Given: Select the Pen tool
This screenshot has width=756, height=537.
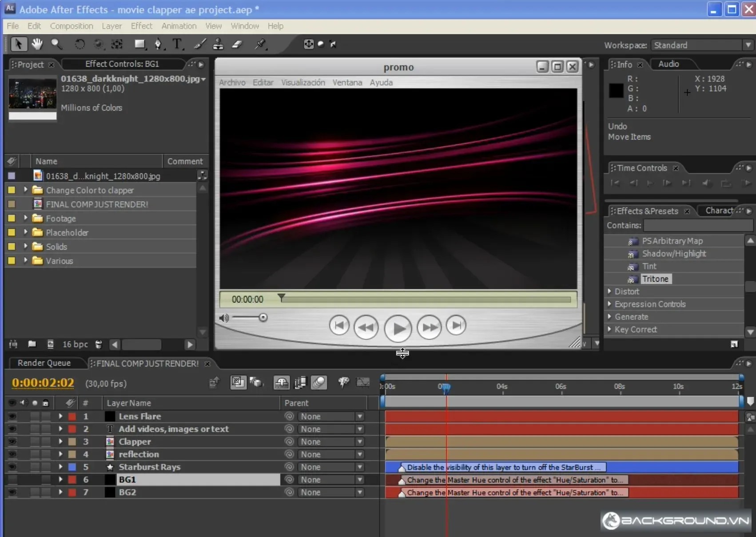Looking at the screenshot, I should (x=159, y=44).
